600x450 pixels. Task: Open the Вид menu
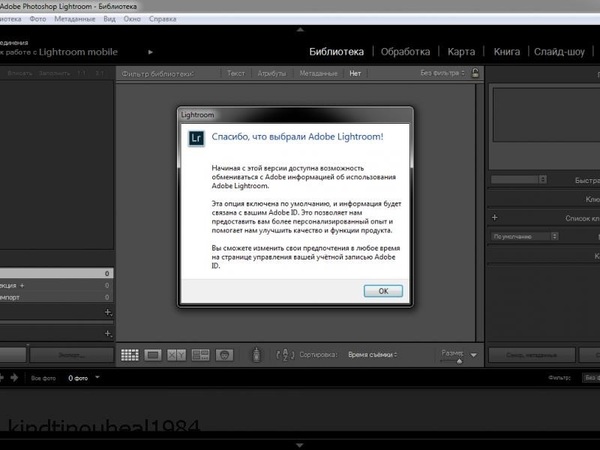[109, 19]
